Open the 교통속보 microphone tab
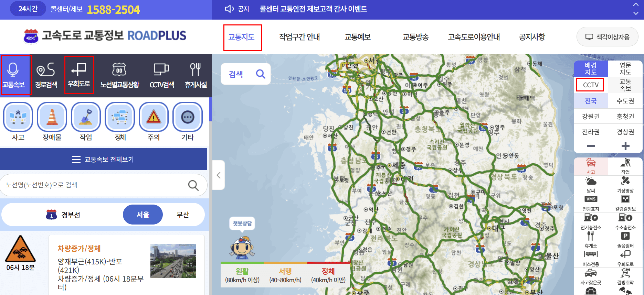Image resolution: width=644 pixels, height=295 pixels. [x=15, y=75]
